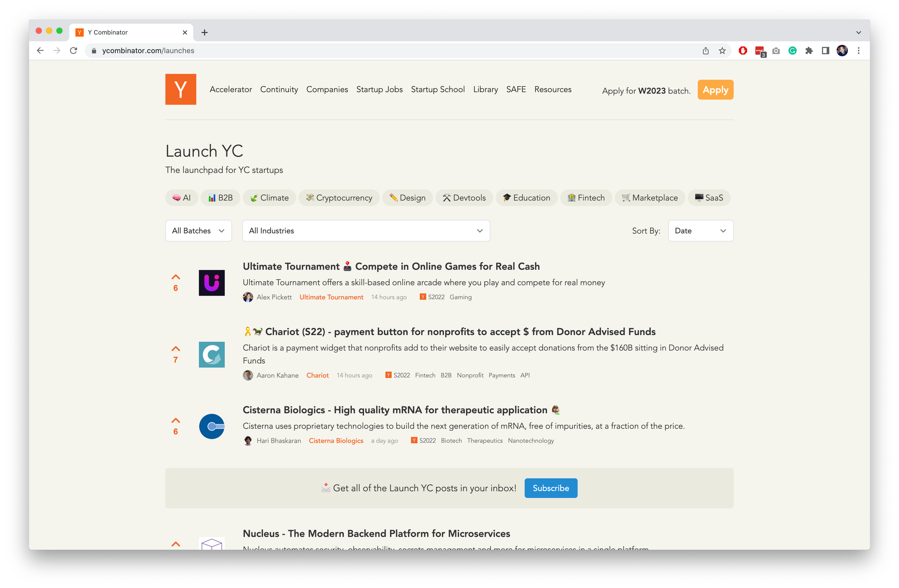Click the Apply for W2023 batch button
The width and height of the screenshot is (899, 588).
pos(716,90)
